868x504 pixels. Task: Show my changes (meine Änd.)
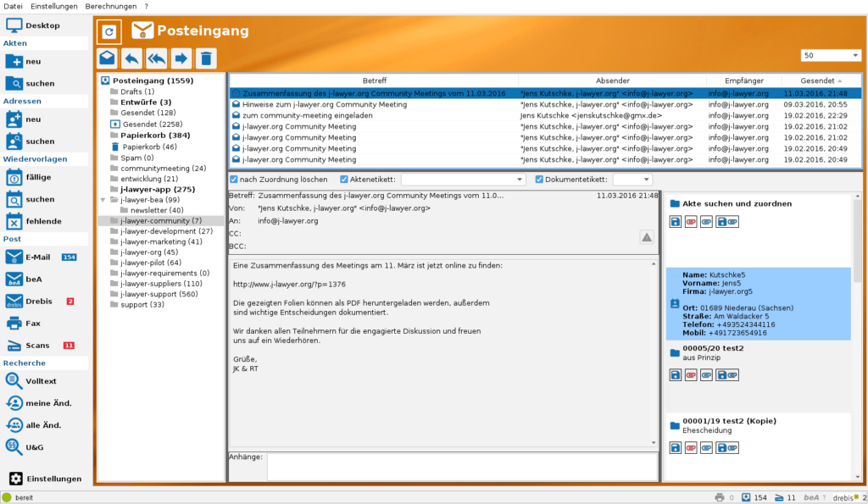click(x=39, y=403)
